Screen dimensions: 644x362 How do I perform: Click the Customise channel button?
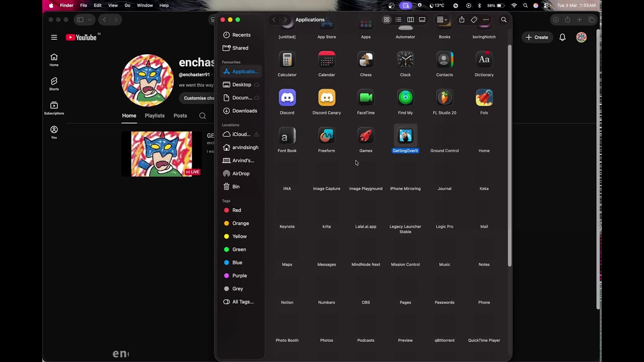pyautogui.click(x=198, y=98)
